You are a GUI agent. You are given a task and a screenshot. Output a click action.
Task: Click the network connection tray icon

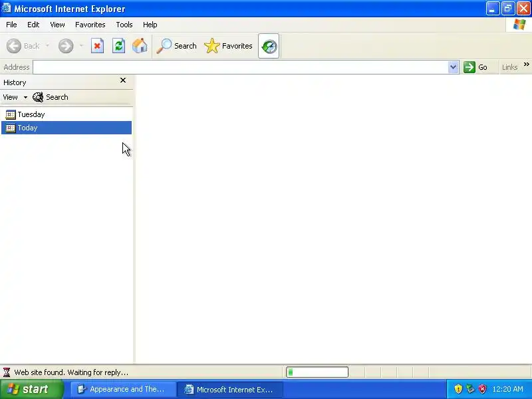pos(470,389)
